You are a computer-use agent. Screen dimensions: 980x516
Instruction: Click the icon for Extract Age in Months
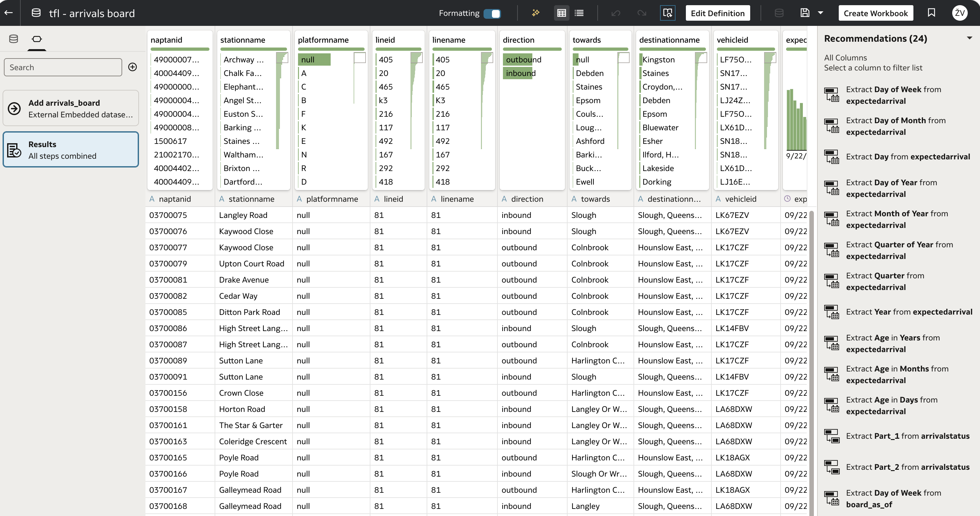pyautogui.click(x=832, y=374)
